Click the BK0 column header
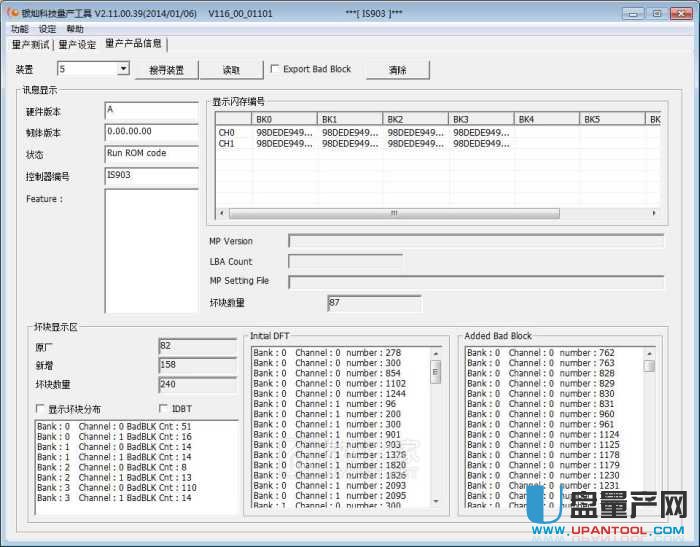700x547 pixels. click(x=283, y=119)
